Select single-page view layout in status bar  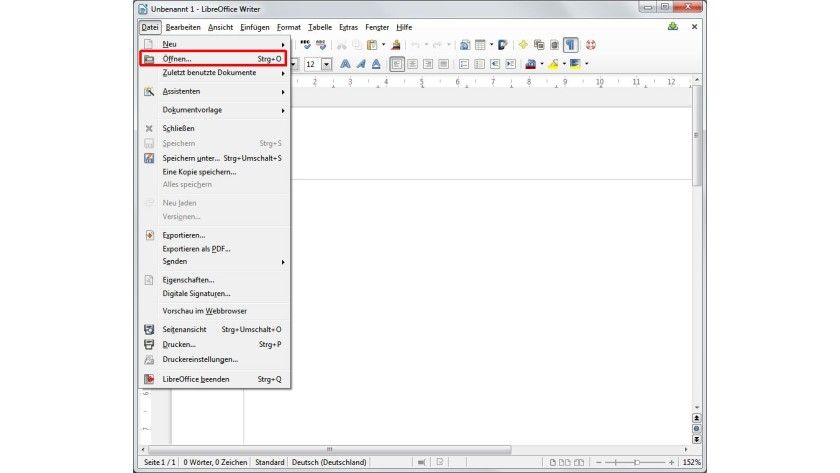point(553,462)
